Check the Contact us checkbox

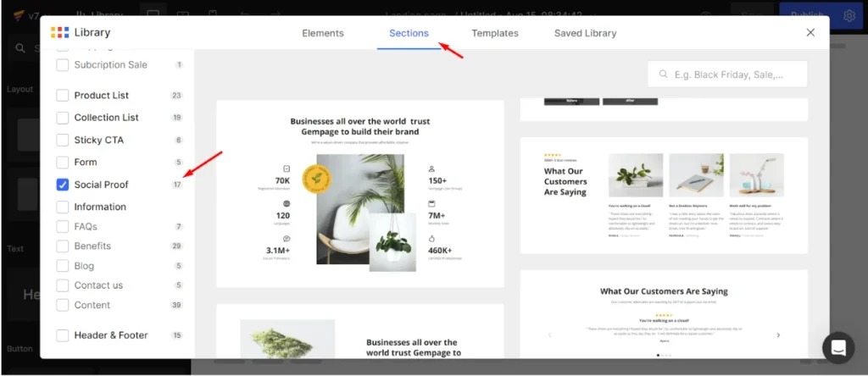coord(63,285)
